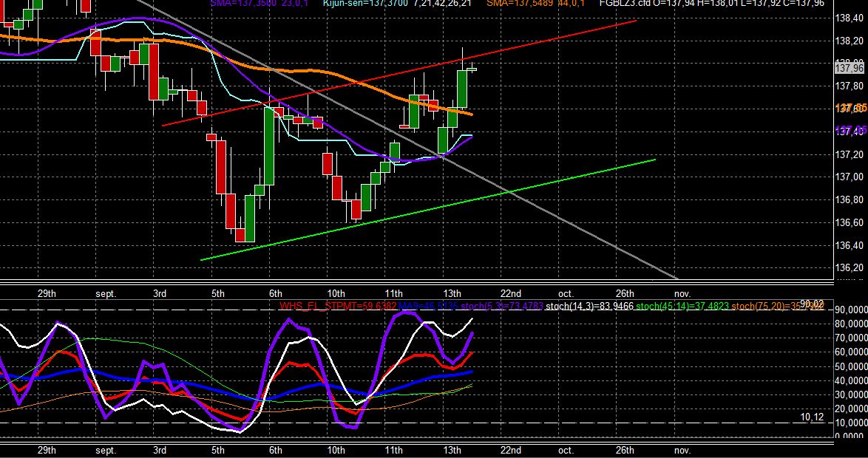This screenshot has width=868, height=458.
Task: Click oct. on the stochastic panel time axis
Action: (566, 450)
